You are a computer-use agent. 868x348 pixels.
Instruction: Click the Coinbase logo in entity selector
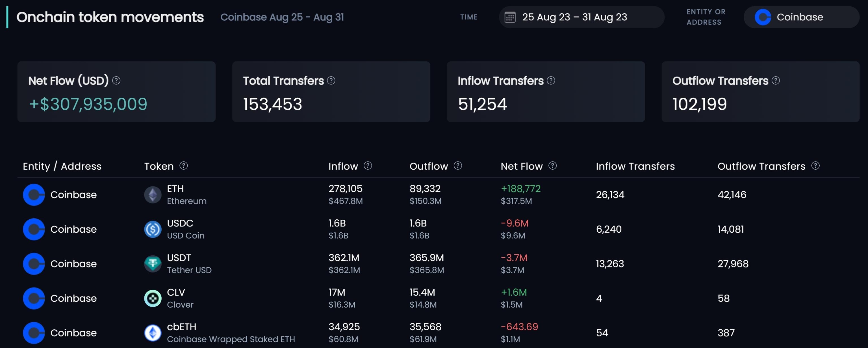[x=763, y=17]
